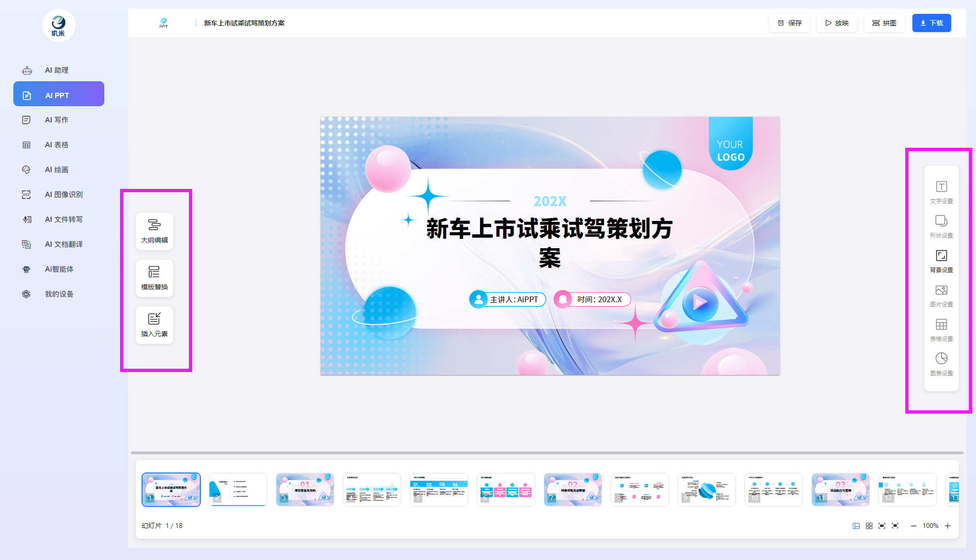The height and width of the screenshot is (560, 976).
Task: Click the zoom in plus button
Action: coord(948,526)
